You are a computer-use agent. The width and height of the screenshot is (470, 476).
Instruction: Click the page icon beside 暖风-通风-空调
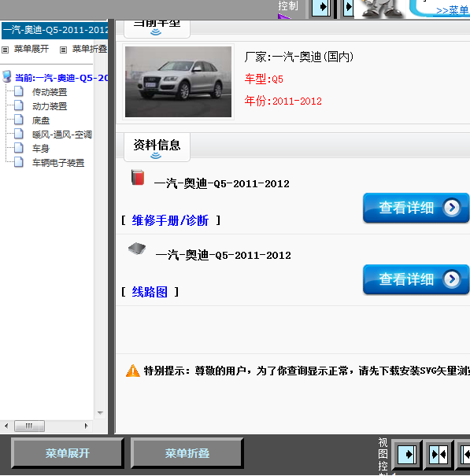(19, 134)
